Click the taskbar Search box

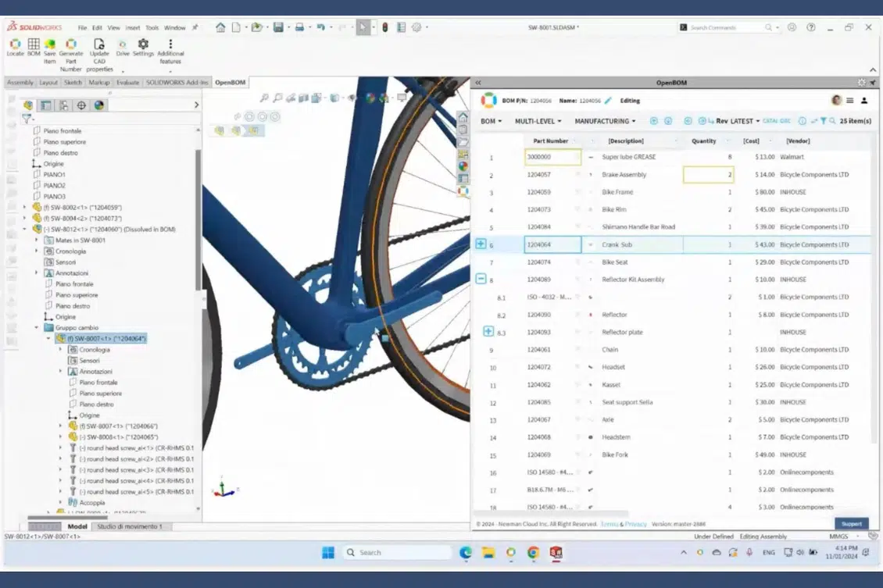click(x=397, y=553)
